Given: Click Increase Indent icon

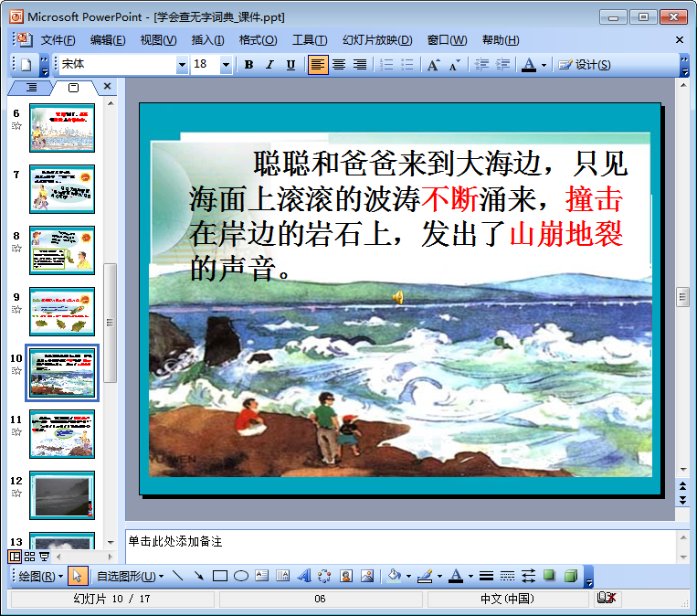Looking at the screenshot, I should 502,65.
